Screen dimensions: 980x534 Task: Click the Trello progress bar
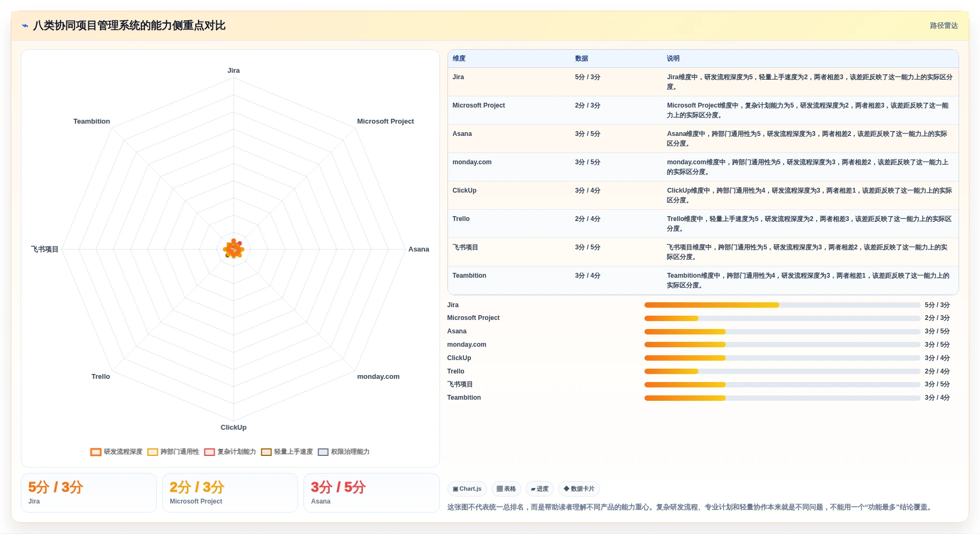click(x=782, y=371)
